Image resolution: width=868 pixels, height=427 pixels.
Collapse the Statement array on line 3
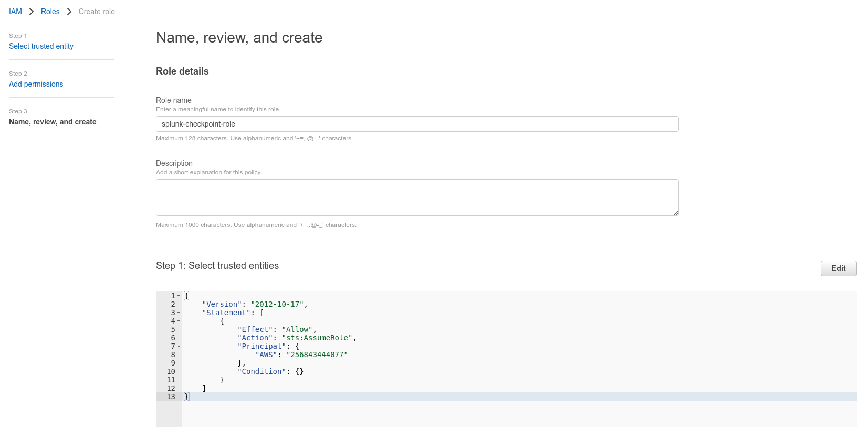click(x=179, y=313)
